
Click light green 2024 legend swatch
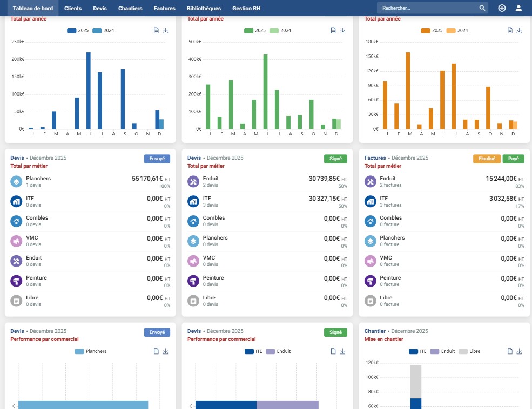[x=274, y=31]
